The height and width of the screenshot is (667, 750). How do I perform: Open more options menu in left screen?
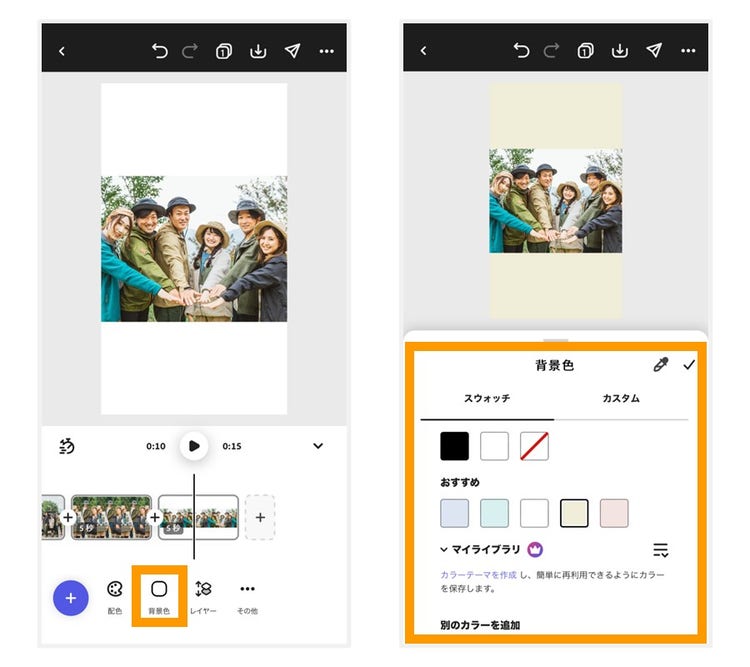pyautogui.click(x=327, y=51)
